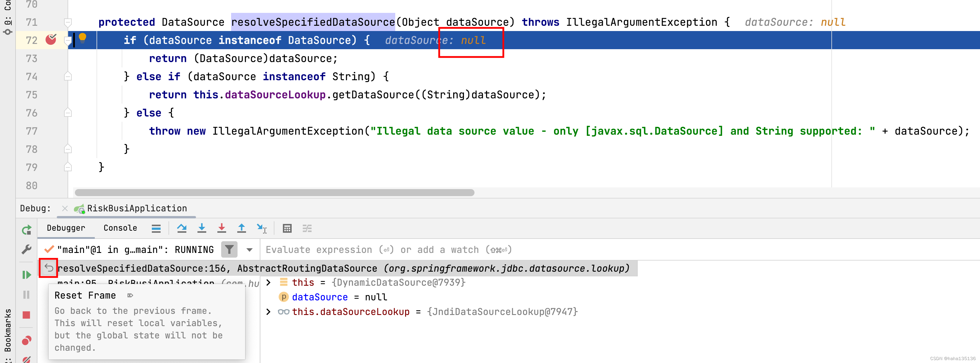Open the Evaluate Expression calculator icon
The image size is (980, 363).
pyautogui.click(x=287, y=228)
